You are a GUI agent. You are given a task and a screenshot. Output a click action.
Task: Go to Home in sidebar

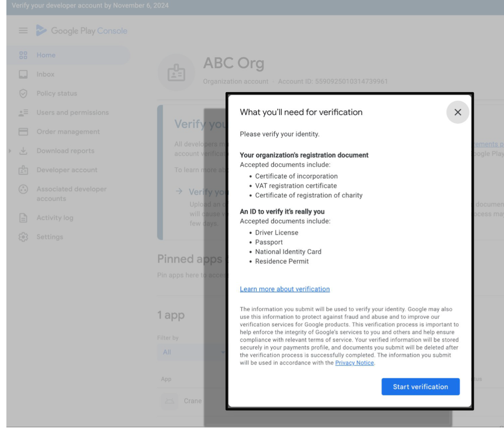pos(46,55)
